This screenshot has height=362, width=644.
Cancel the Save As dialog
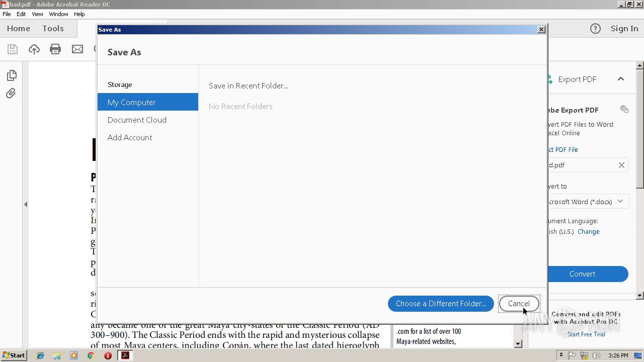[519, 304]
